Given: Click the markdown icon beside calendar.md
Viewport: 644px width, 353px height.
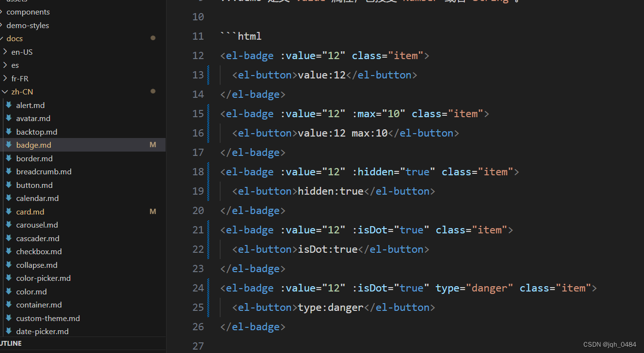Looking at the screenshot, I should click(10, 198).
